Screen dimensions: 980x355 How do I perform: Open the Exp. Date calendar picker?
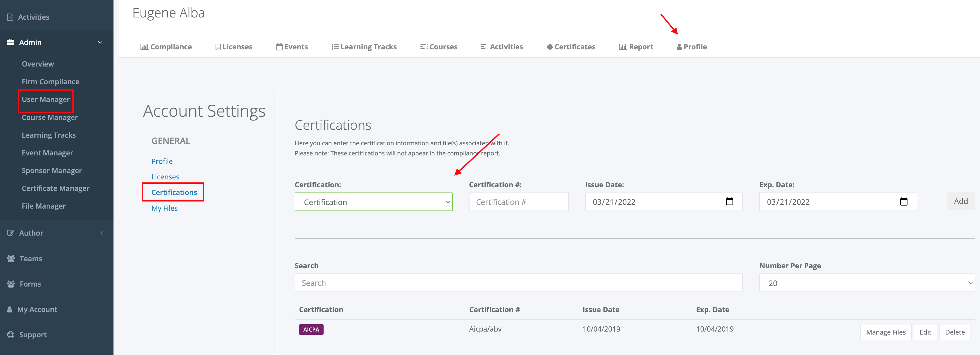904,201
